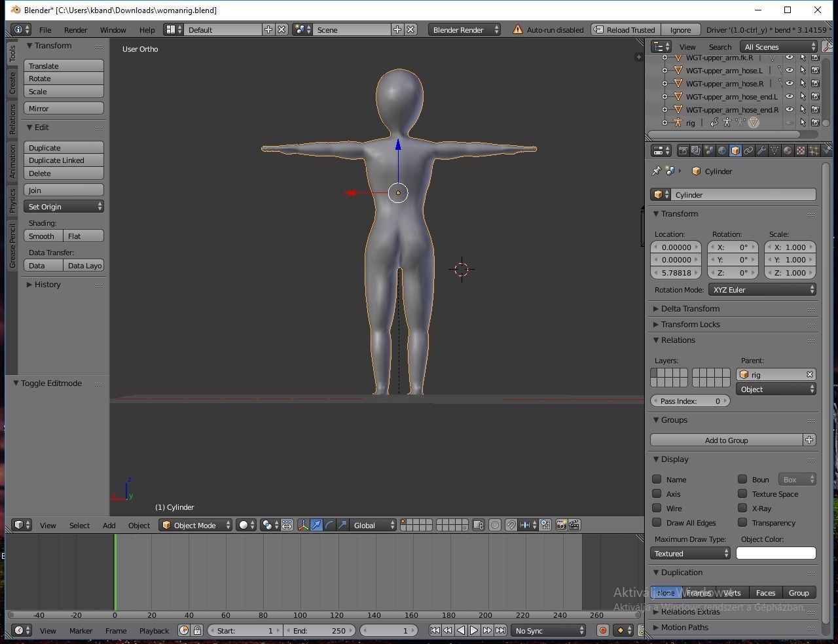
Task: Click the Add to Group button
Action: point(726,440)
